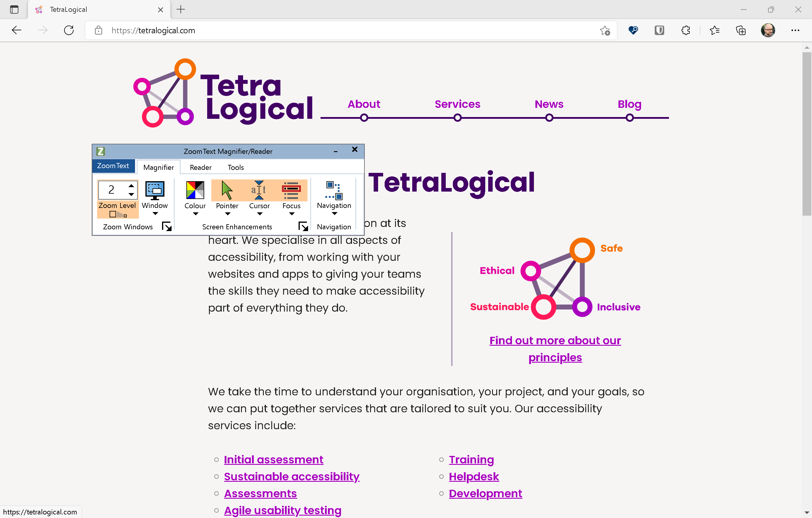
Task: Click Find out more about our principles link
Action: [555, 349]
